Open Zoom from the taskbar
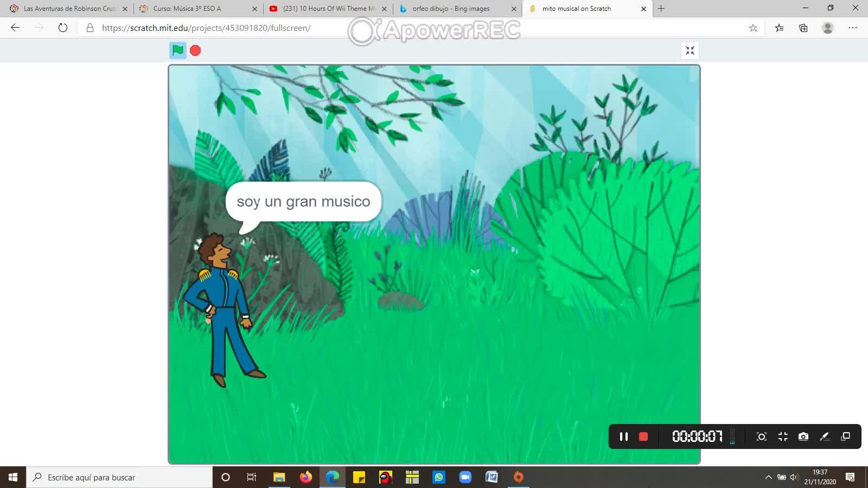This screenshot has height=488, width=868. (465, 477)
